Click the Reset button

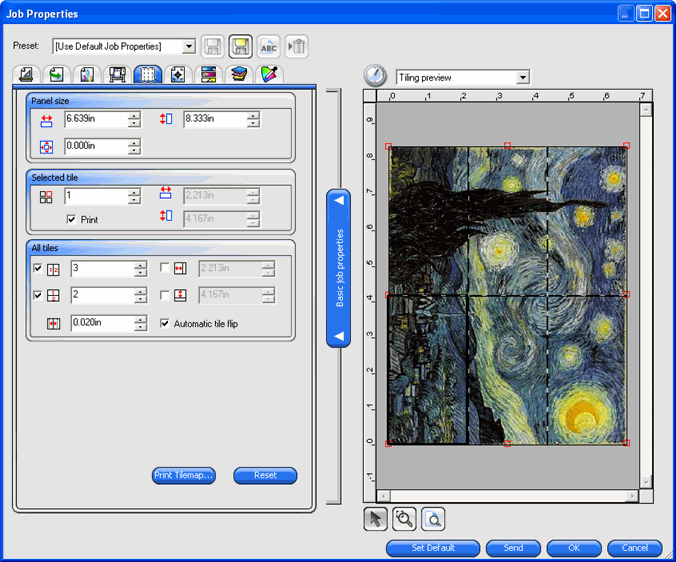point(265,475)
